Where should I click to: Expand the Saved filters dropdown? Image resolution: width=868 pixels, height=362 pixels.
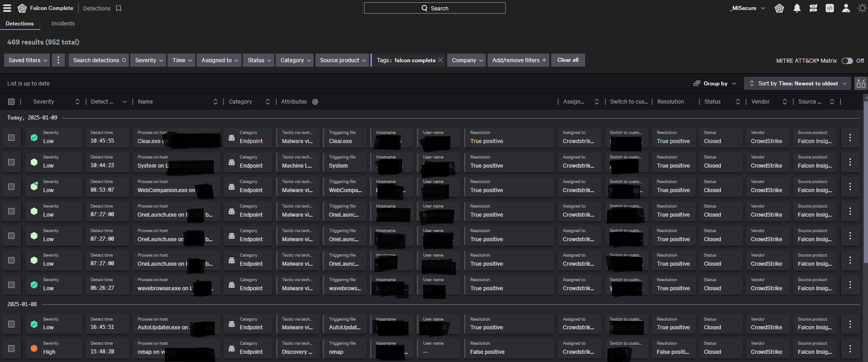(28, 60)
